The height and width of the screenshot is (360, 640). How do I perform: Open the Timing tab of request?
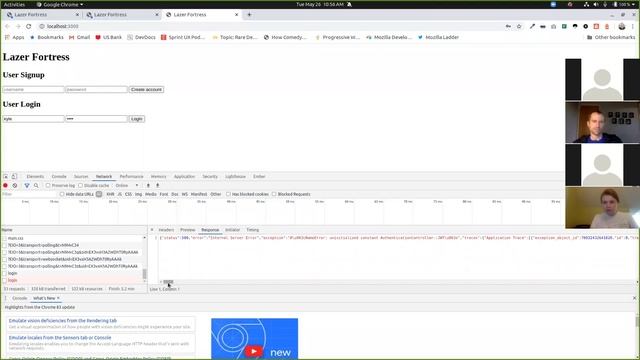point(252,230)
